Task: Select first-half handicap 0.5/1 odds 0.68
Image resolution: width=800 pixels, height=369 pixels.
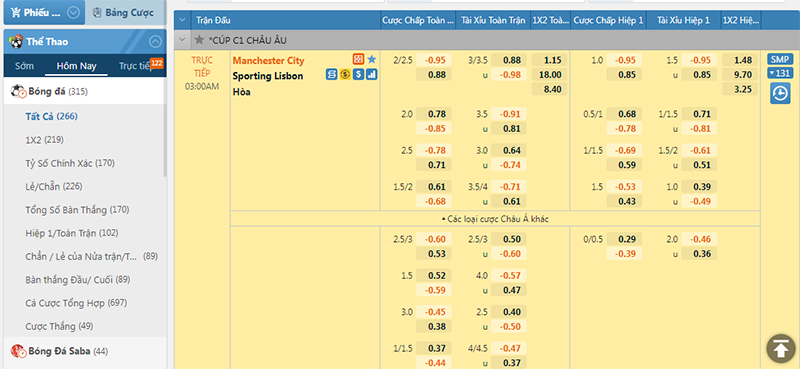Action: click(x=624, y=114)
